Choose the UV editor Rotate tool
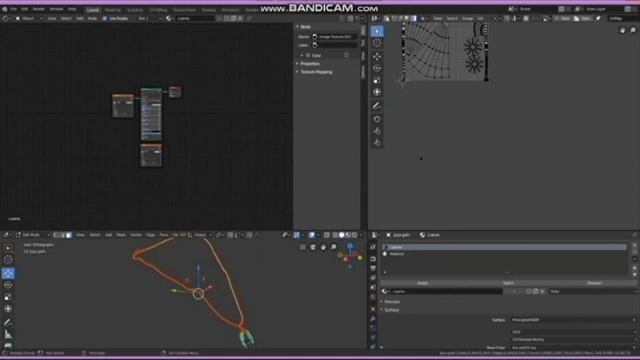The height and width of the screenshot is (360, 640). click(377, 68)
